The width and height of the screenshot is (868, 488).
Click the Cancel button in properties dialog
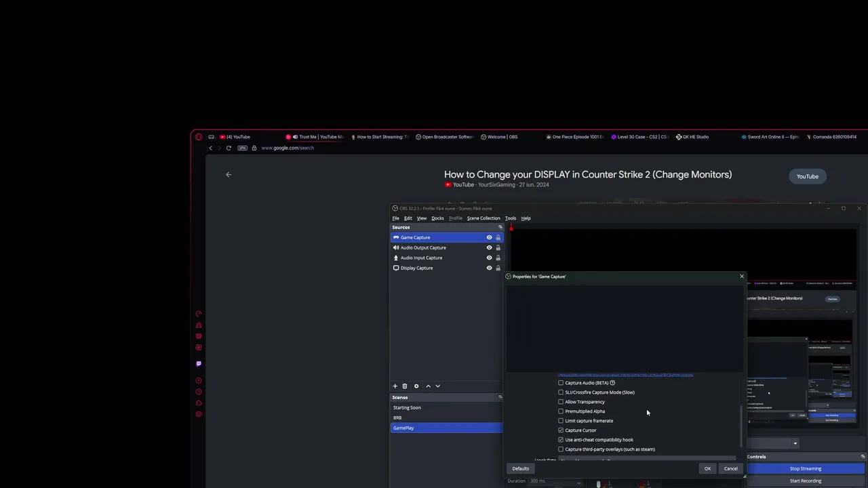point(730,469)
